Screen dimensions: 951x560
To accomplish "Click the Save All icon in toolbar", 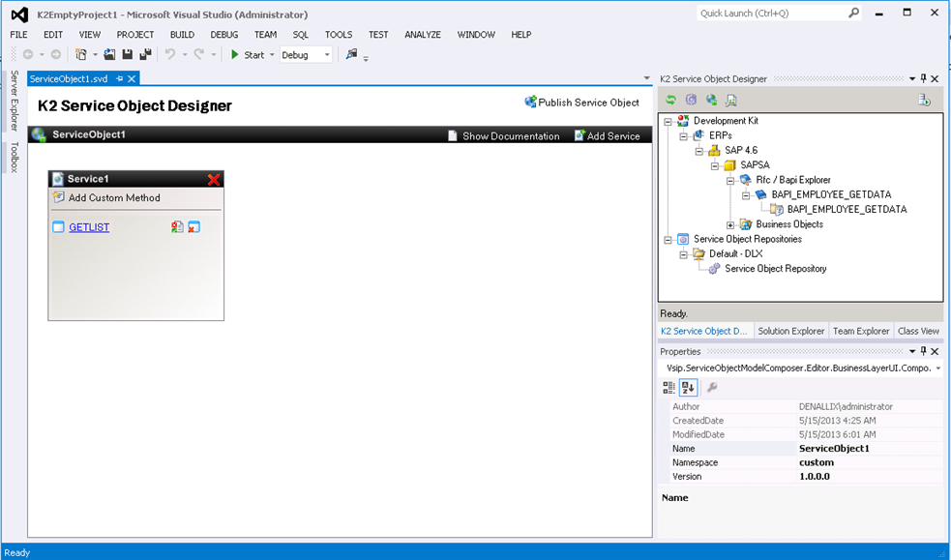I will click(145, 54).
